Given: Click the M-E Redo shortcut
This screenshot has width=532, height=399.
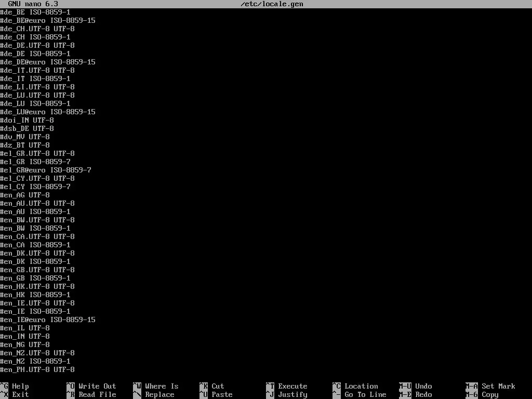Looking at the screenshot, I should pos(416,395).
